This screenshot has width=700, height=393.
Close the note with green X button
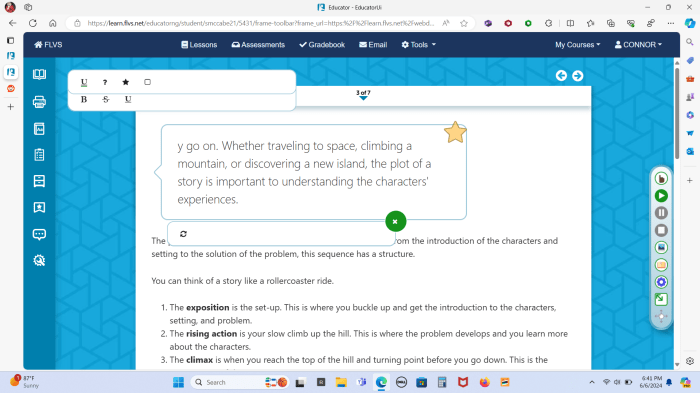(x=396, y=222)
